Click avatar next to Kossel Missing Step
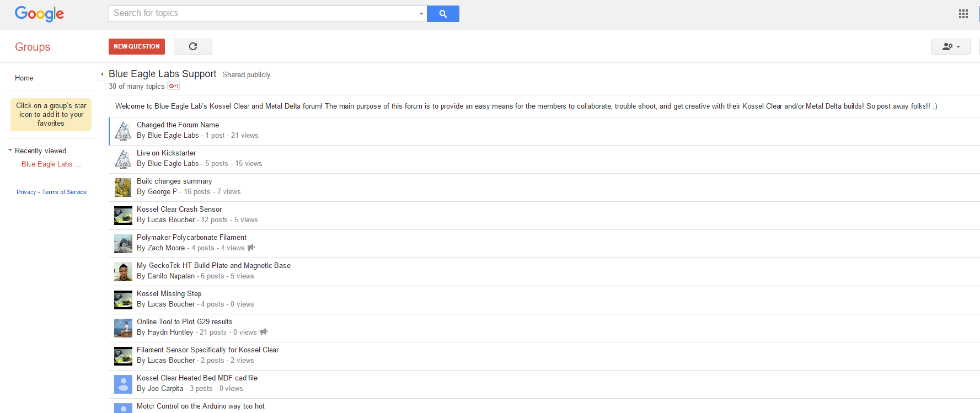 click(123, 300)
